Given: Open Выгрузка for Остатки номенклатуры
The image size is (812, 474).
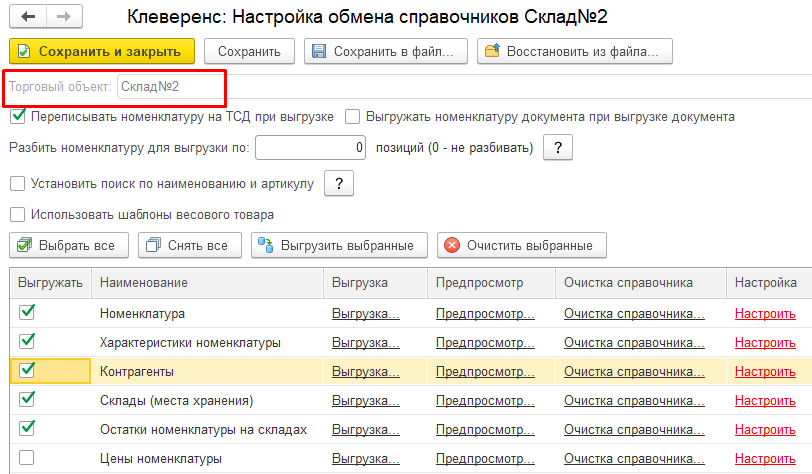Looking at the screenshot, I should point(366,430).
